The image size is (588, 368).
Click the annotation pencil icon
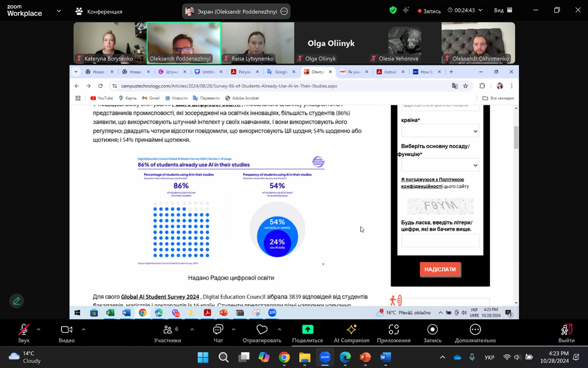point(16,301)
